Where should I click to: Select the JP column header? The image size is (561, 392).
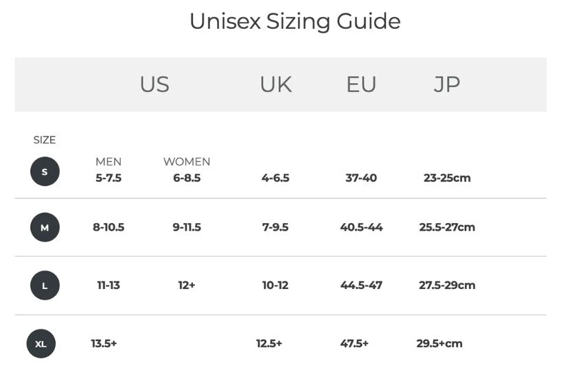pyautogui.click(x=446, y=84)
